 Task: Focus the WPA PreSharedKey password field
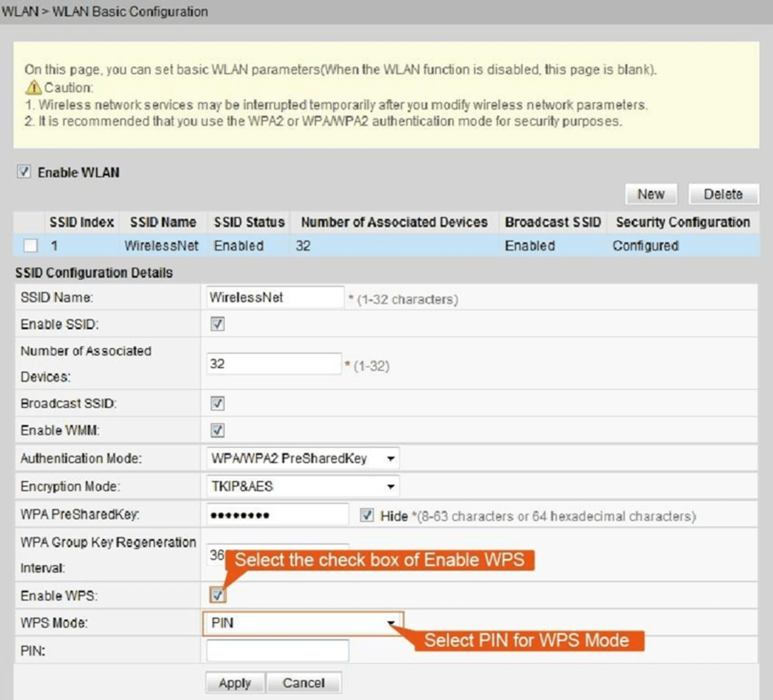277,515
